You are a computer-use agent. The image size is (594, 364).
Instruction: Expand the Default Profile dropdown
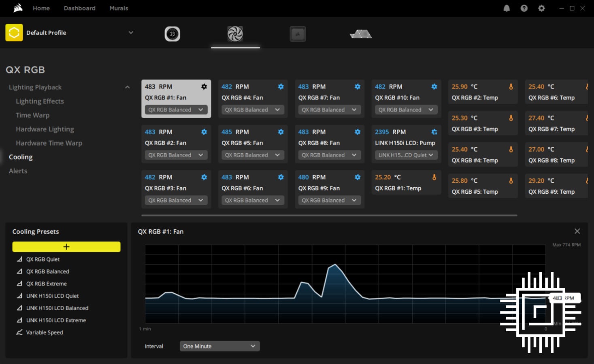[130, 32]
